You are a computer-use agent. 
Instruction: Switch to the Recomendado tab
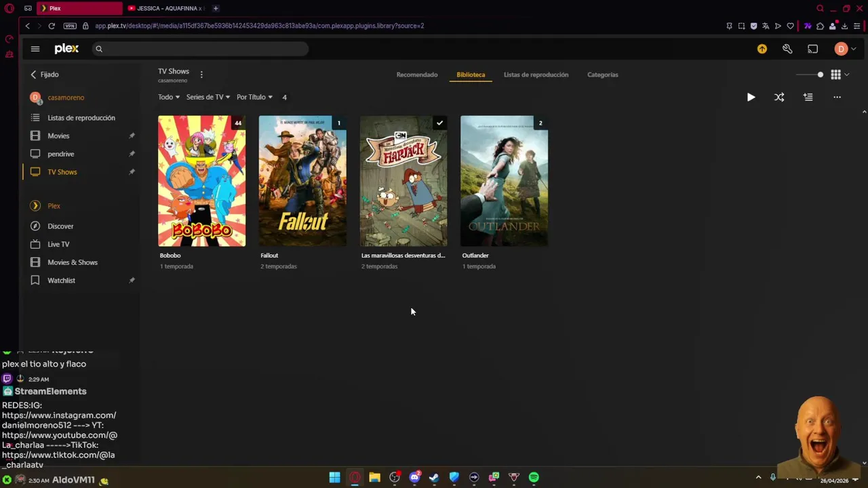[417, 75]
